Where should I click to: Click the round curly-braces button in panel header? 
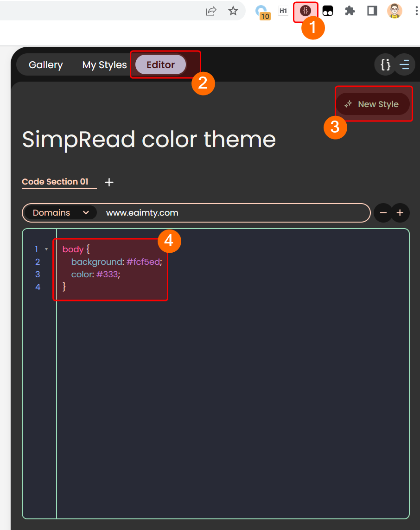(385, 65)
